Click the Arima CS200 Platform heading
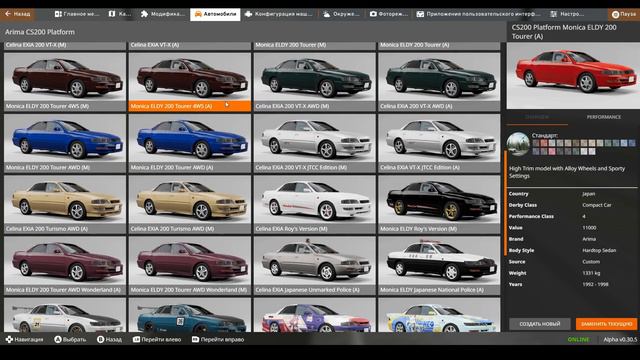 (40, 32)
